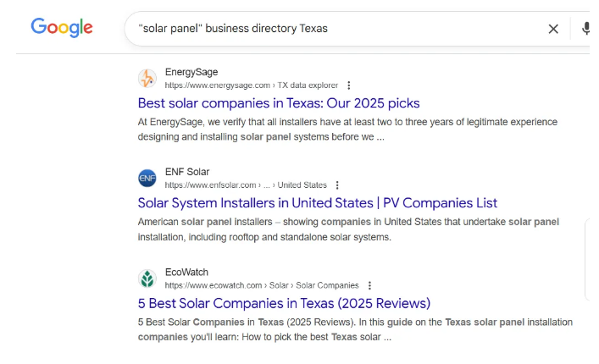Open "Solar System Installers in United States" link
Image resolution: width=599 pixels, height=364 pixels.
(317, 203)
